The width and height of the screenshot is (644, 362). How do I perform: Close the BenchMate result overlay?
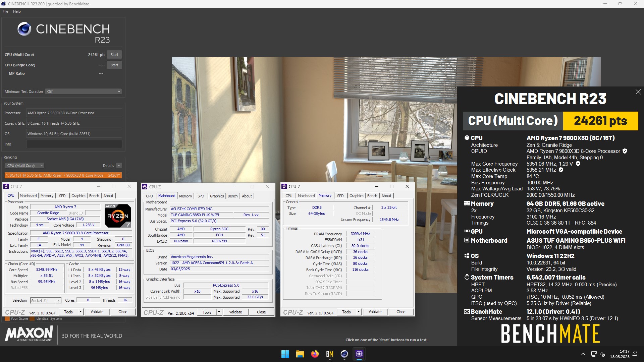click(x=638, y=92)
